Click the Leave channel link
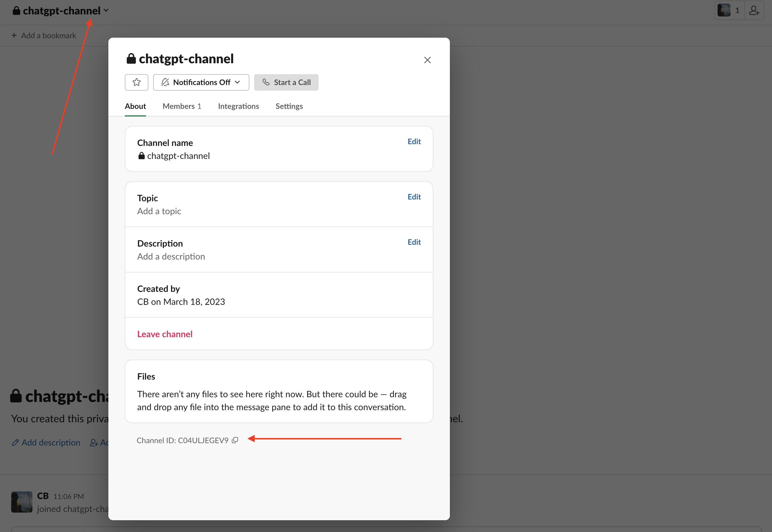772x532 pixels. 165,334
